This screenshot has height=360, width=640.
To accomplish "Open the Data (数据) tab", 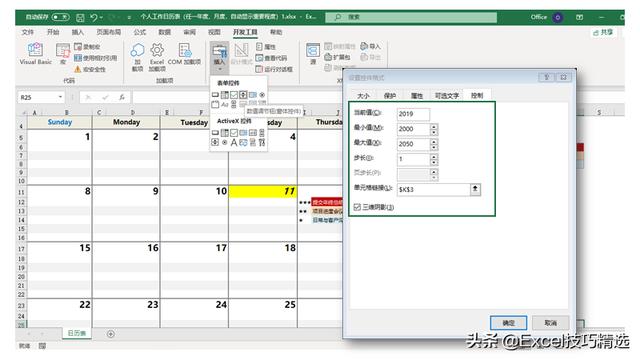I will click(x=164, y=32).
